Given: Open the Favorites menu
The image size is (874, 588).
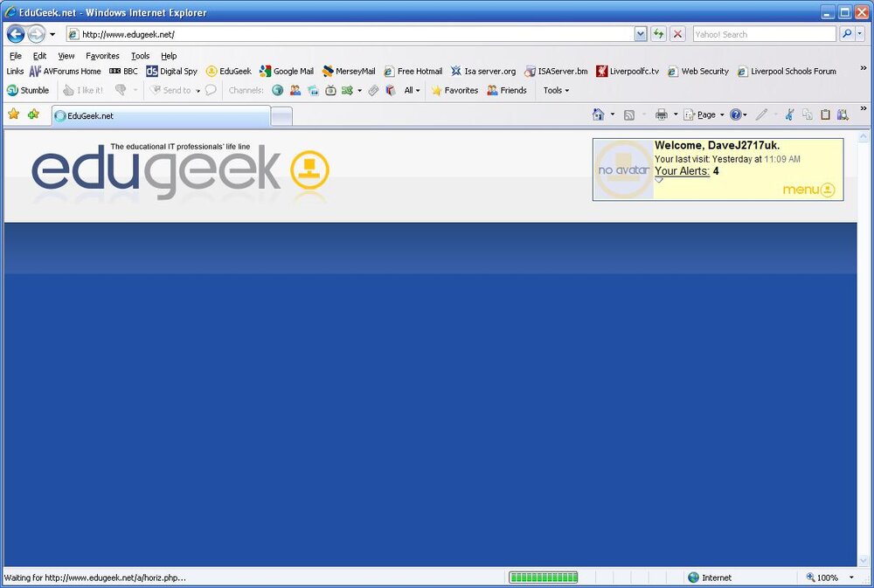Looking at the screenshot, I should pyautogui.click(x=102, y=56).
